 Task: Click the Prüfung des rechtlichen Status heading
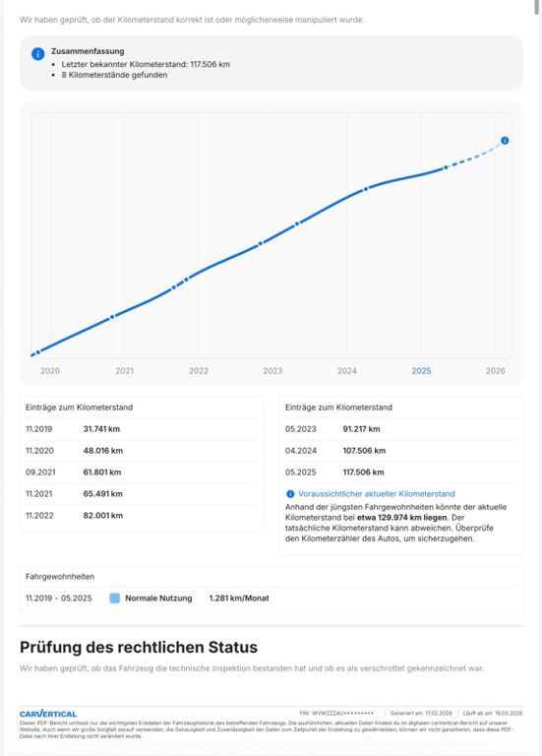[x=139, y=647]
